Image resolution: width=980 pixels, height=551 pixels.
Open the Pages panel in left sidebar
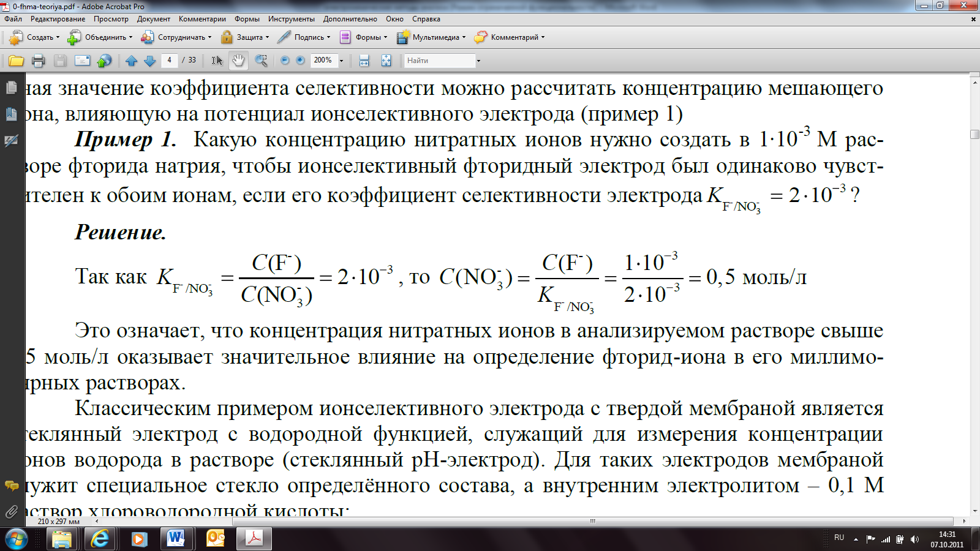11,88
